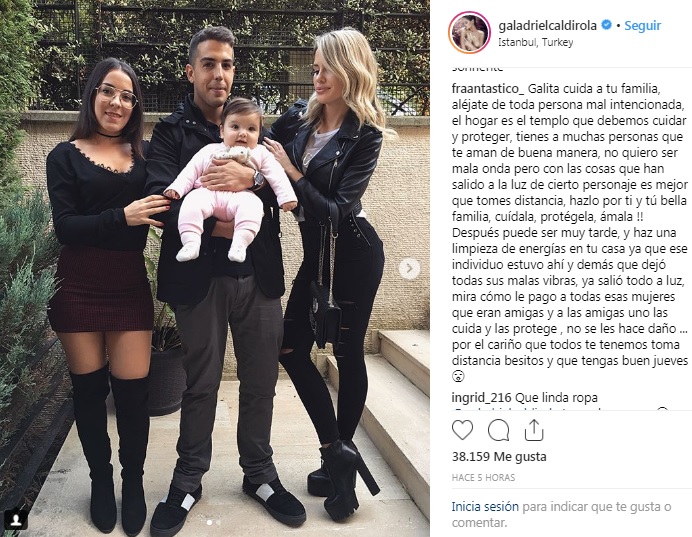Open Istanbul, Turkey location link
Image resolution: width=692 pixels, height=537 pixels.
click(x=535, y=42)
